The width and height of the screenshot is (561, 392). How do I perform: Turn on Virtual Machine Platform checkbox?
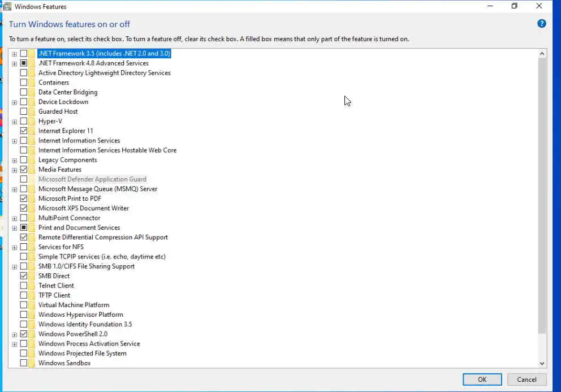pos(24,305)
